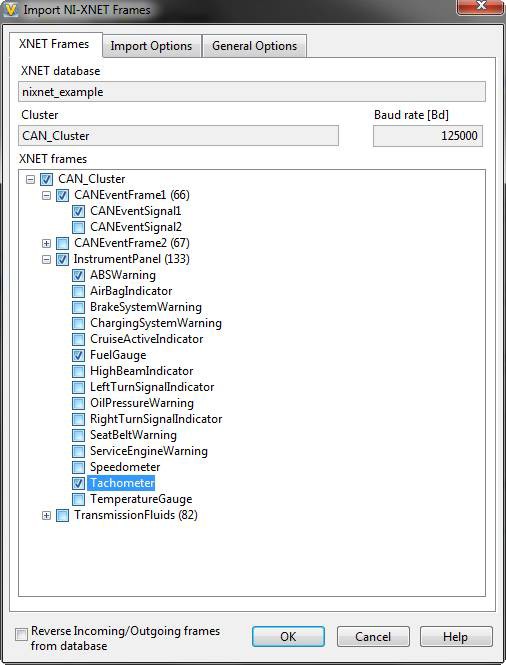
Task: Select the CANEventFrame1 (66) label
Action: [x=132, y=195]
